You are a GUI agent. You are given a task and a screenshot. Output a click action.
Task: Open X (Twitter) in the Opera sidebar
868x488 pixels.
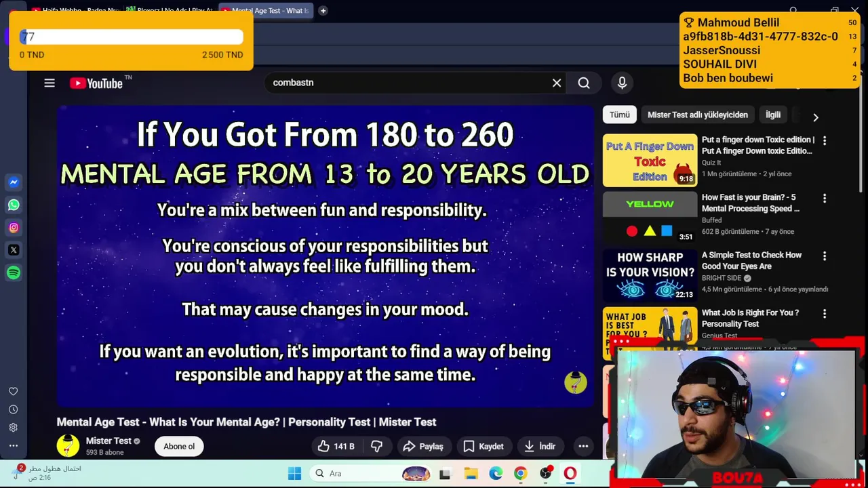coord(14,250)
